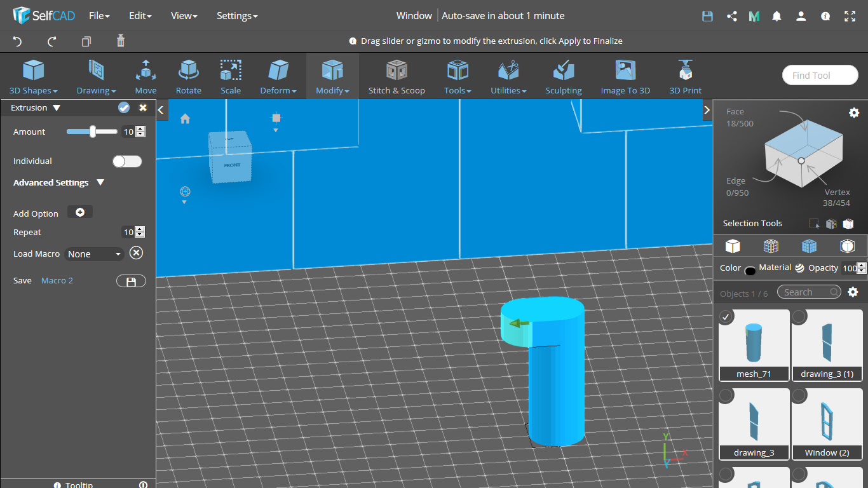The height and width of the screenshot is (488, 868).
Task: Select the Sculpting tool
Action: 564,76
